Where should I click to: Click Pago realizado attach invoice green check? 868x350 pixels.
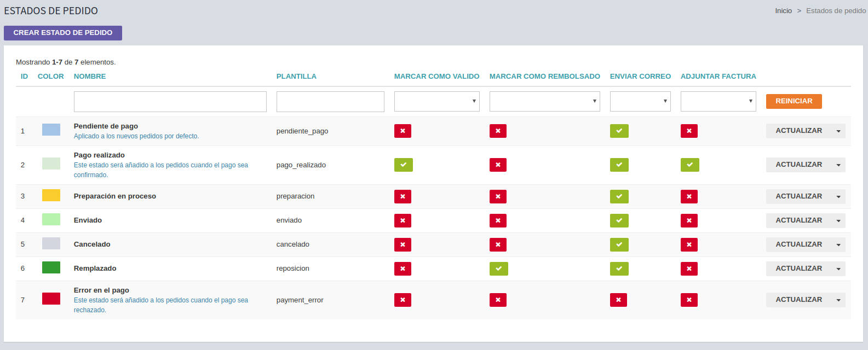tap(689, 165)
